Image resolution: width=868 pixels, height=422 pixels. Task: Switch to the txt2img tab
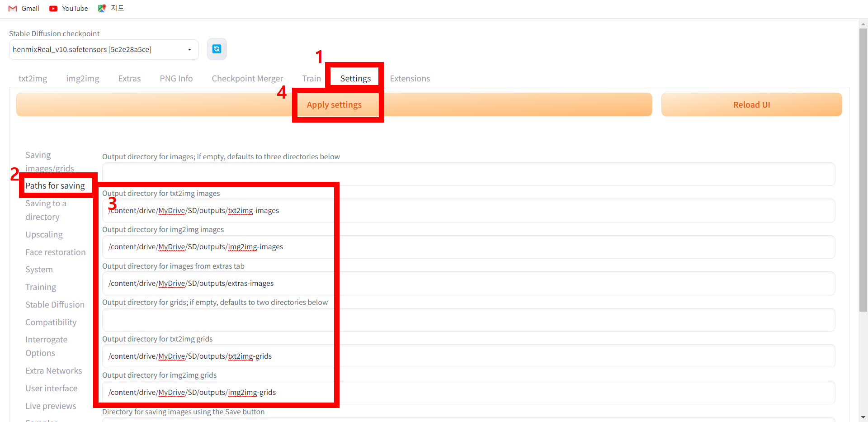(x=33, y=78)
